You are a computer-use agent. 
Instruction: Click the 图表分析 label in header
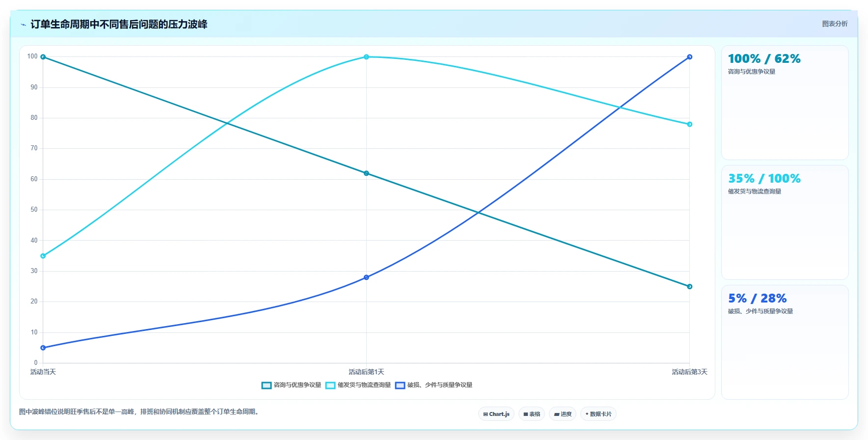[835, 24]
